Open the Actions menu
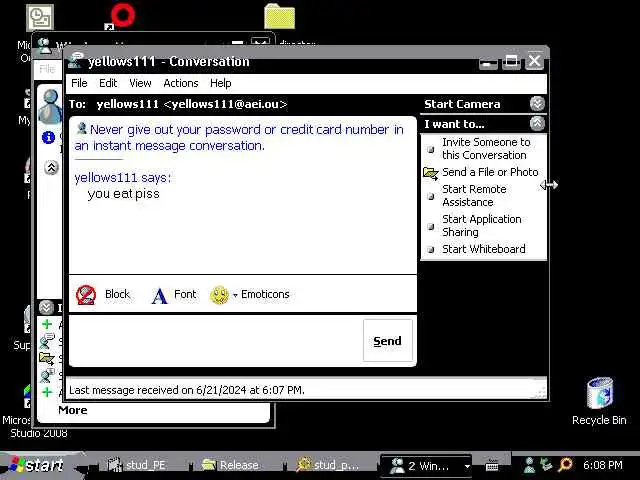Image resolution: width=640 pixels, height=480 pixels. coord(181,83)
